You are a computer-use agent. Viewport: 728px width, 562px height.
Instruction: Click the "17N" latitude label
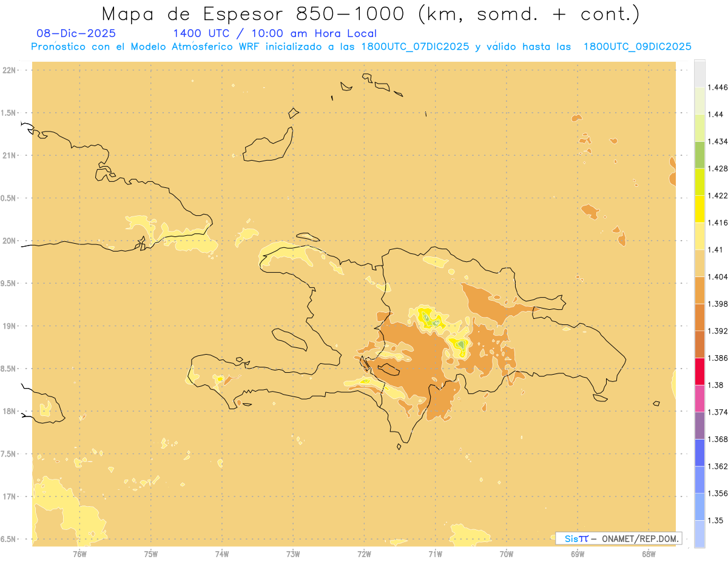(9, 497)
